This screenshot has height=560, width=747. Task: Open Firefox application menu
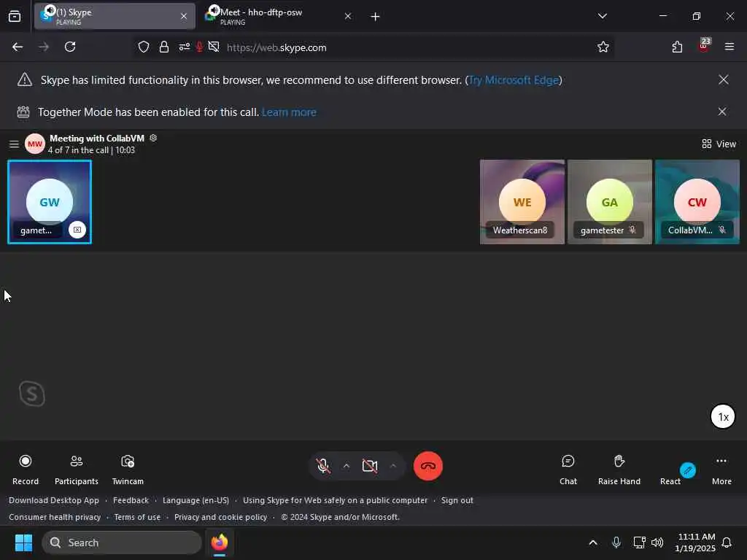coord(729,47)
